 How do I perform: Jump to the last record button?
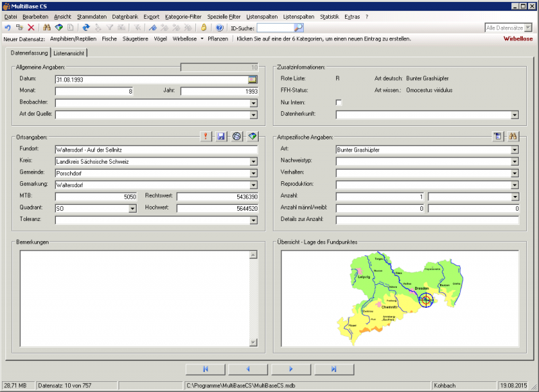click(334, 369)
